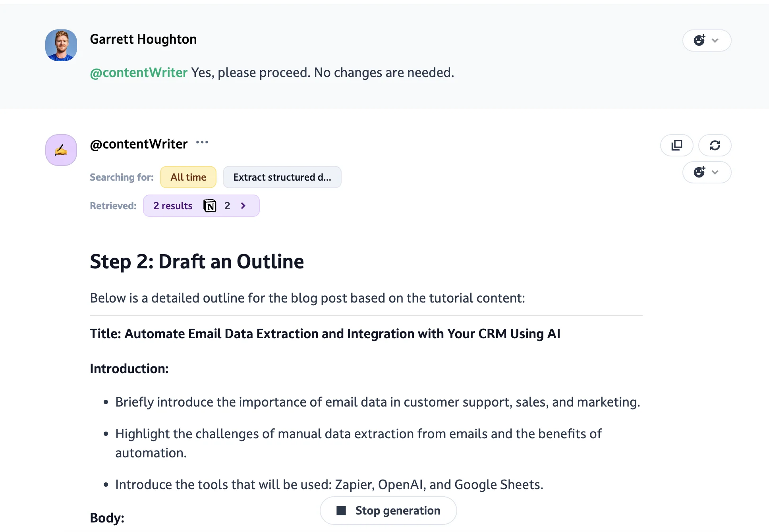
Task: Expand reaction dropdown arrow on Garrett's message
Action: [715, 40]
